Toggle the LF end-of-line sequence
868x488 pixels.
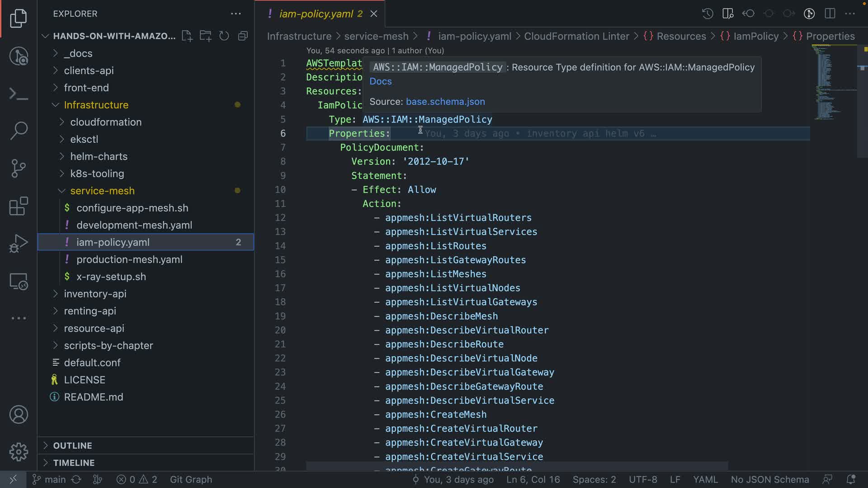click(x=675, y=479)
